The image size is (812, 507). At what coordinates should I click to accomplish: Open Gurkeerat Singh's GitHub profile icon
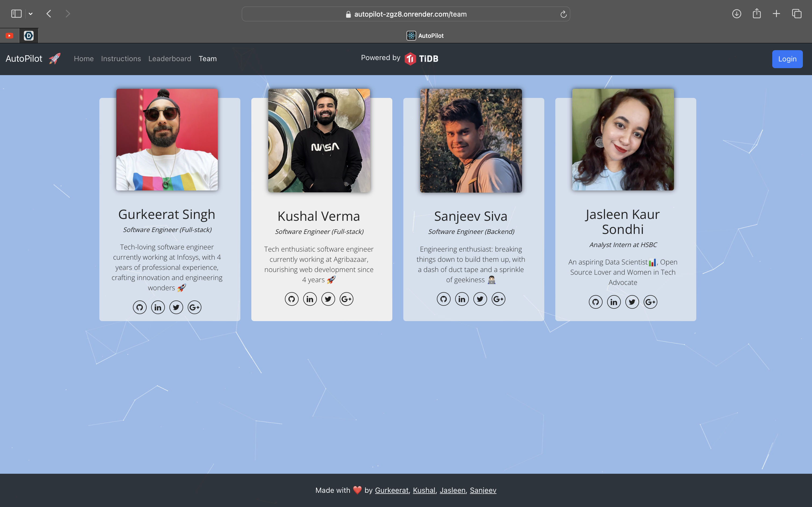[x=140, y=307]
